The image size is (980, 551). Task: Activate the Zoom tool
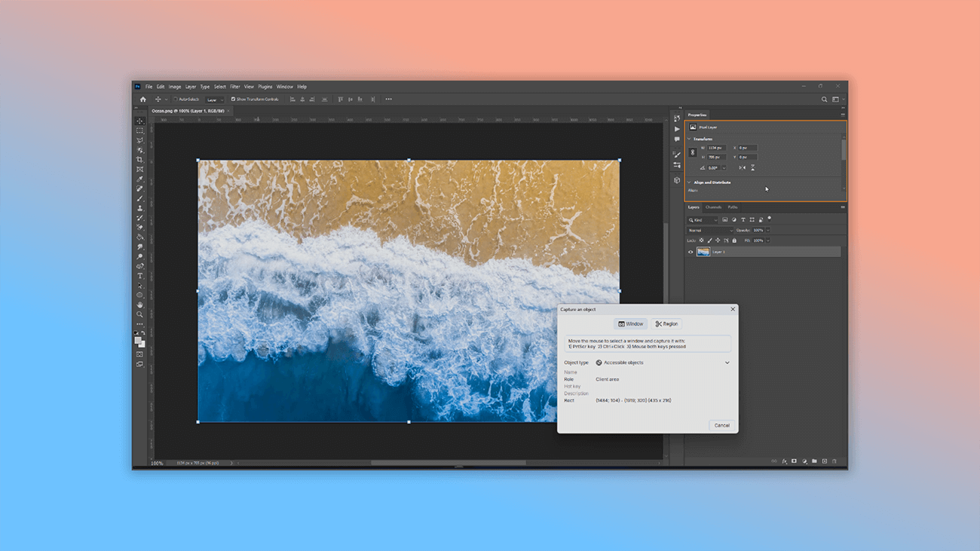click(x=139, y=311)
